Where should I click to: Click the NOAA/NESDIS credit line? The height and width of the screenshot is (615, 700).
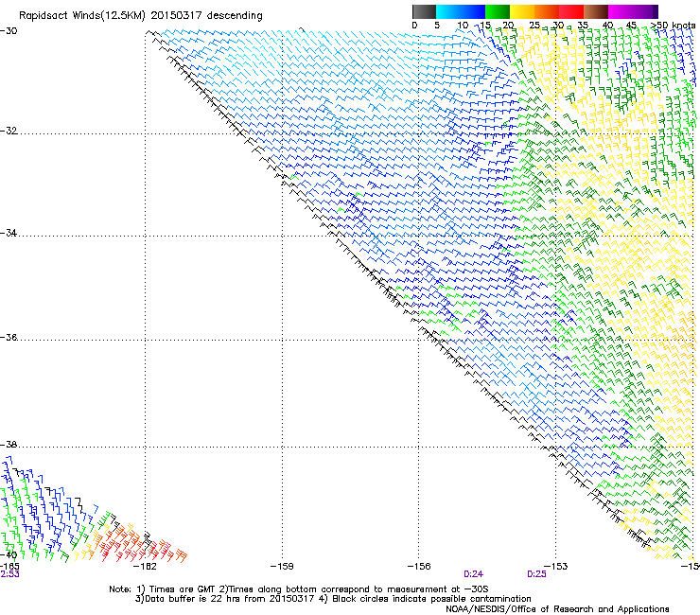(x=557, y=609)
